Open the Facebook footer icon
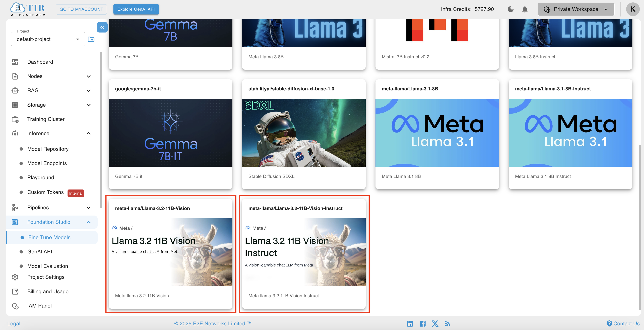The height and width of the screenshot is (330, 644). 422,324
